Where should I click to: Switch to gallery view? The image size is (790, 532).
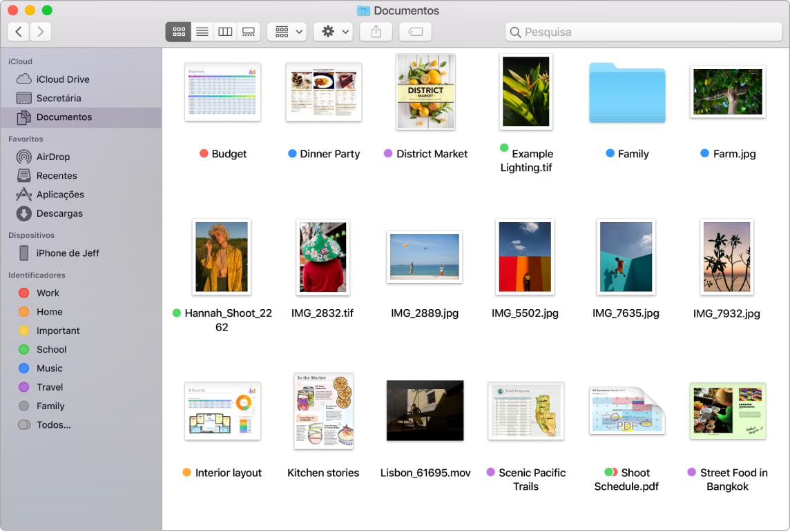click(248, 31)
